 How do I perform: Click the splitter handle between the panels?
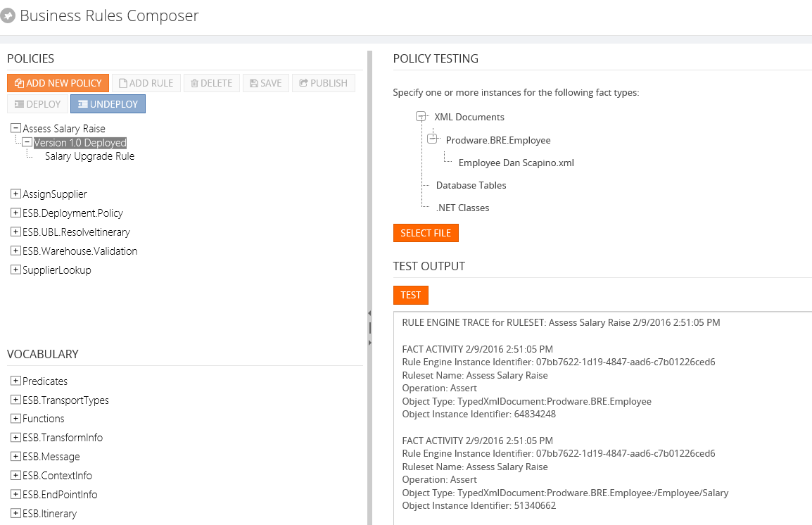click(370, 327)
